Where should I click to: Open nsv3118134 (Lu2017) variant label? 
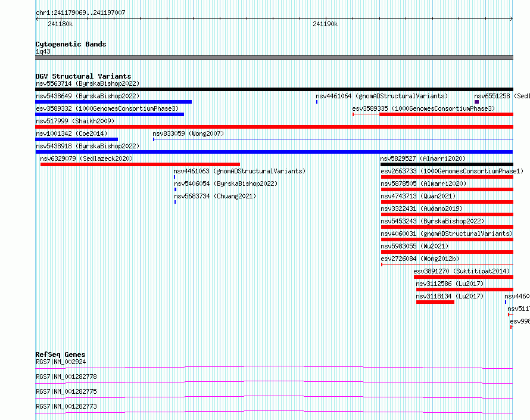coord(450,296)
